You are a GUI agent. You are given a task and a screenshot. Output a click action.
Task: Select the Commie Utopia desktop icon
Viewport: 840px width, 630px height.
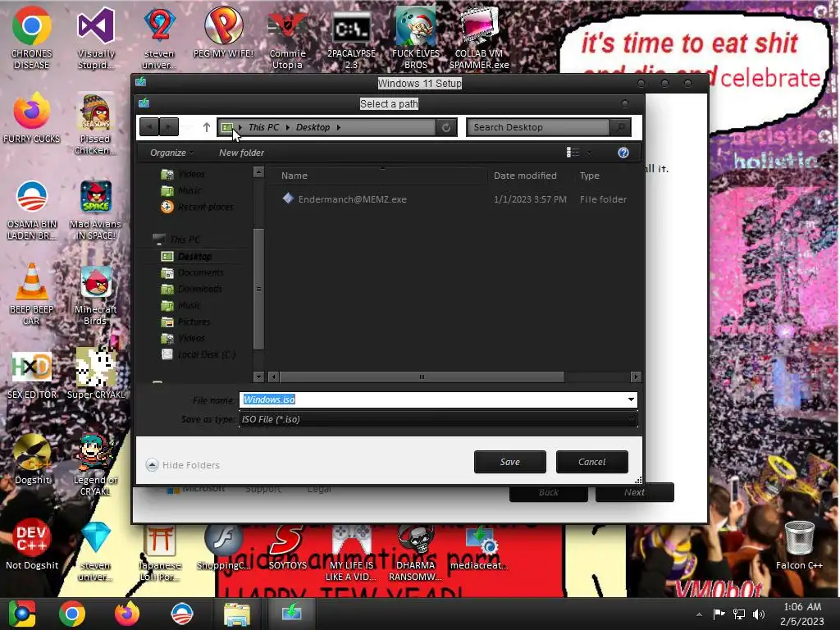point(287,38)
